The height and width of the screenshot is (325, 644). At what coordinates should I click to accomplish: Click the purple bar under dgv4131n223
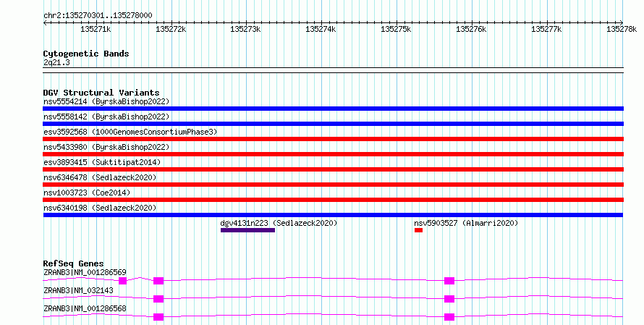247,230
